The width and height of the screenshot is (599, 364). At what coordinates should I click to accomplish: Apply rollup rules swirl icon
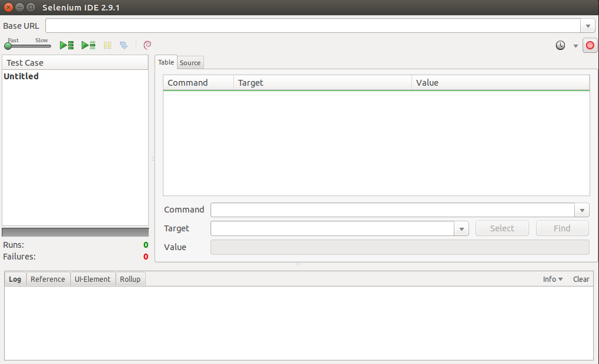point(147,45)
